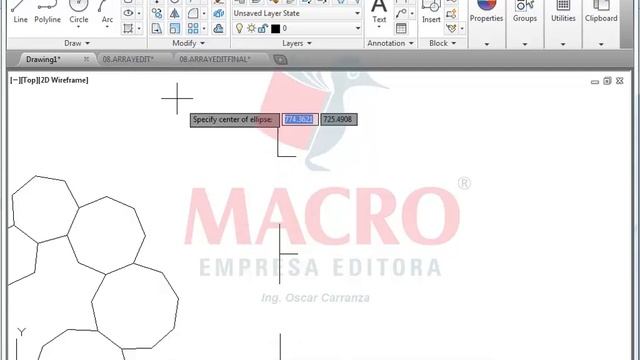This screenshot has height=360, width=640.
Task: Minimize the drawing viewport window
Action: (x=595, y=82)
